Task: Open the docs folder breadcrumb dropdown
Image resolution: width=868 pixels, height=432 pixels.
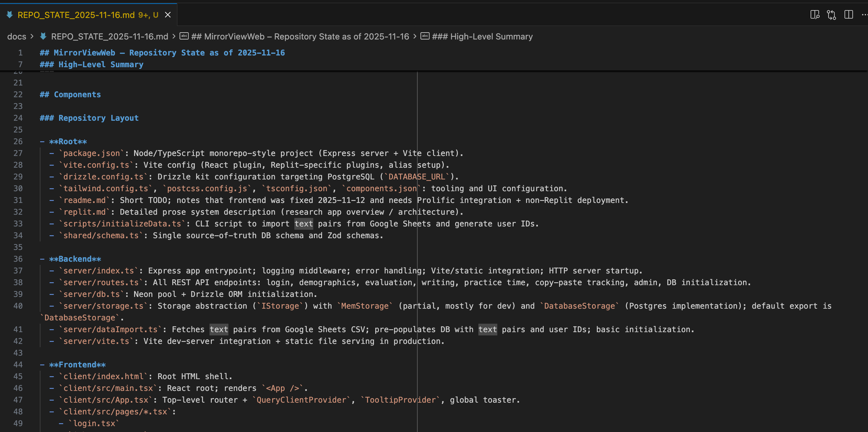Action: 17,37
